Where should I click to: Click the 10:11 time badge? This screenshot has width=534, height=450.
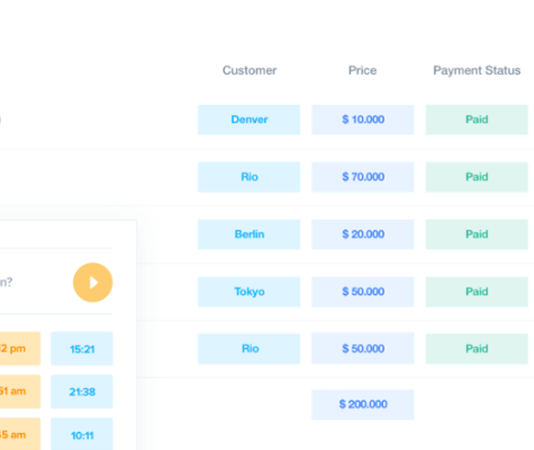pyautogui.click(x=82, y=434)
